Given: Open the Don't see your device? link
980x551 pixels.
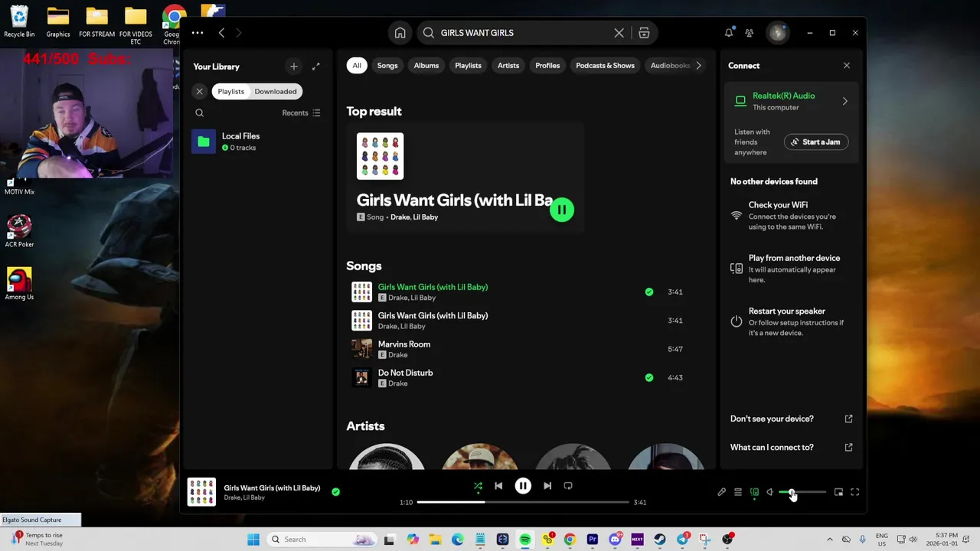Looking at the screenshot, I should click(x=792, y=419).
